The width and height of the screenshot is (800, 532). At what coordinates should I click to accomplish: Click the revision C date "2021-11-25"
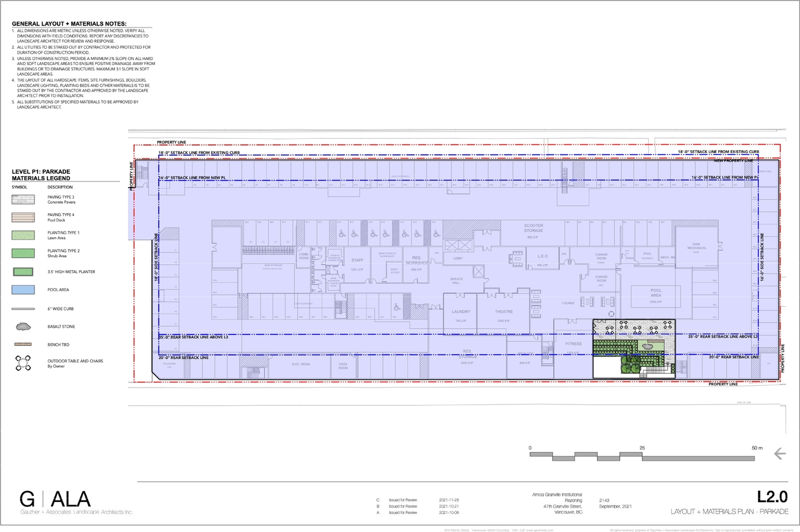449,501
